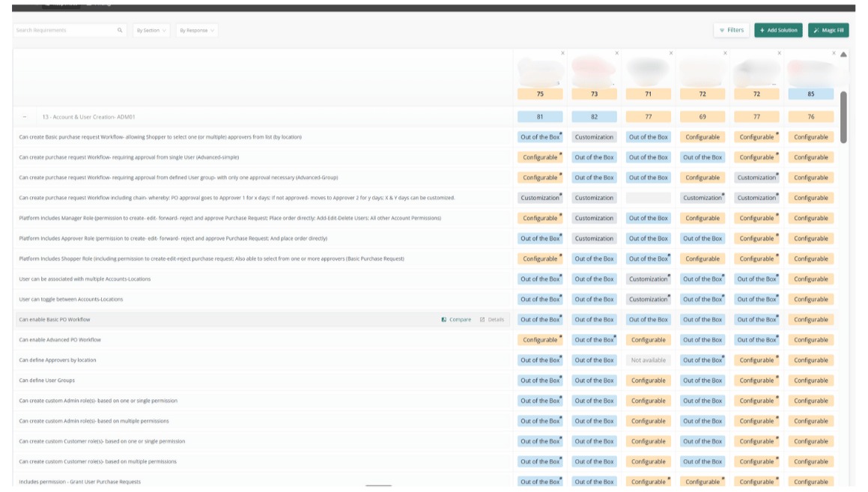Click the 'Not available' cell for Define Approvers
This screenshot has width=868, height=492.
648,360
